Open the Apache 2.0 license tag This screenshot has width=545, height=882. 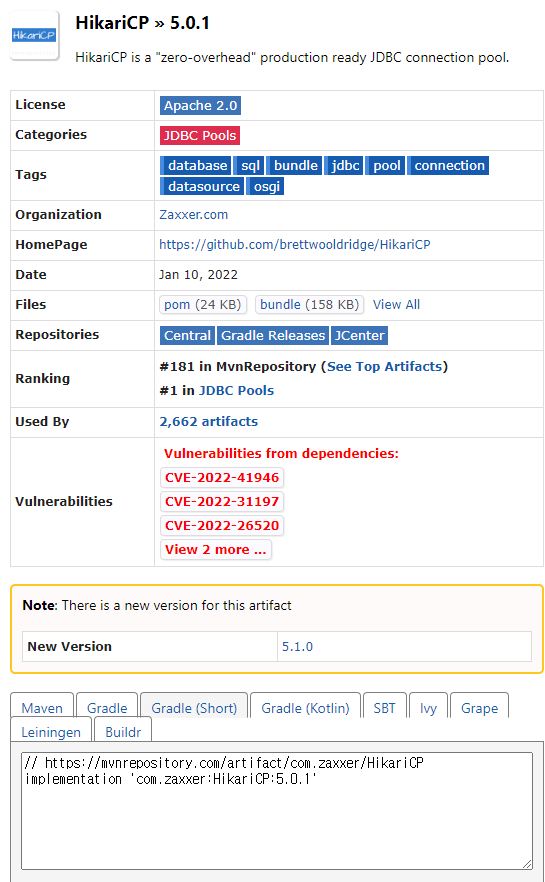pyautogui.click(x=200, y=106)
